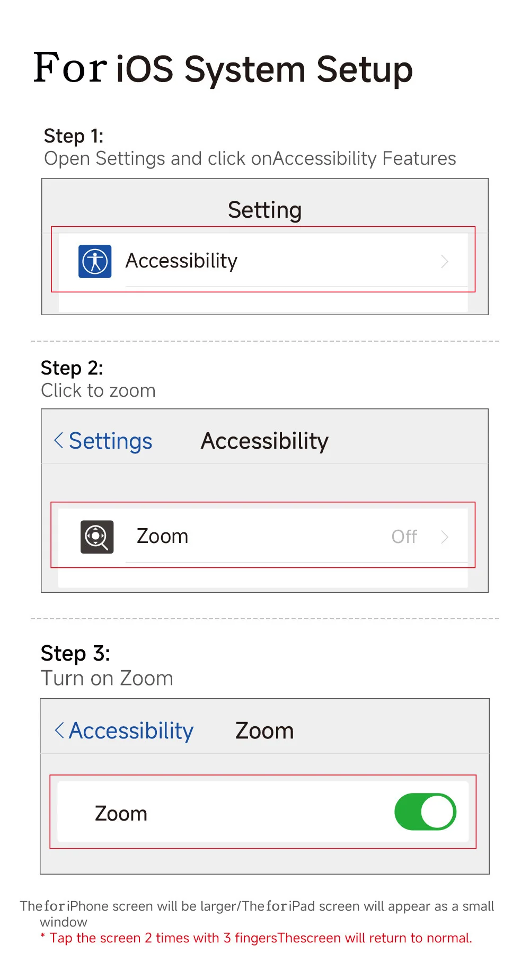Go back via the blue Accessibility link
Viewport: 530px width, 980px height.
pos(131,731)
